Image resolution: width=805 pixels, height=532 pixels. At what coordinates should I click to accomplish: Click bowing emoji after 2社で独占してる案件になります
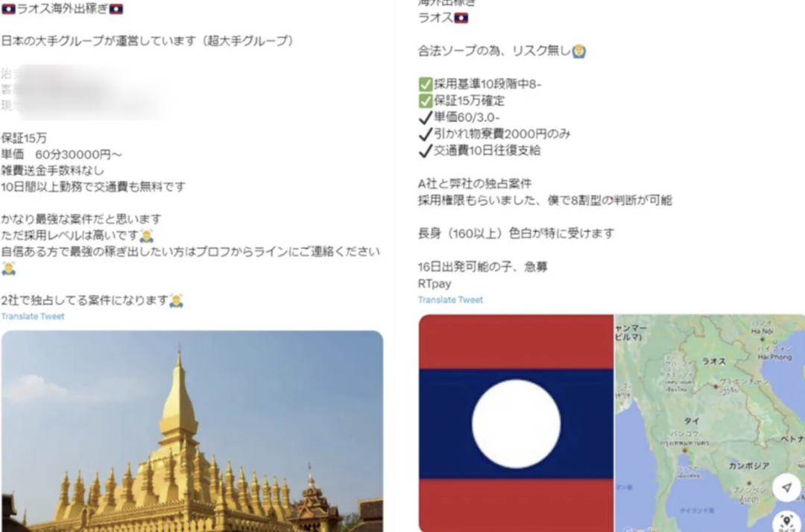point(176,300)
